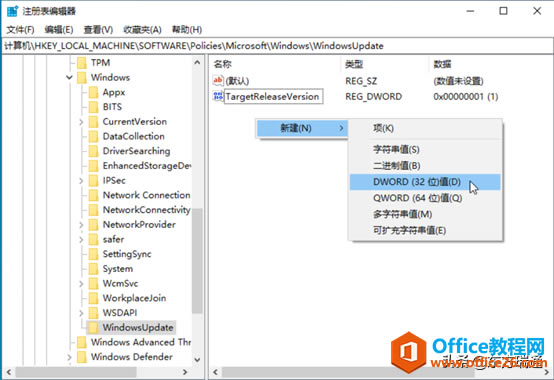Choose DWORD (32 位)值(D) in submenu

point(425,182)
